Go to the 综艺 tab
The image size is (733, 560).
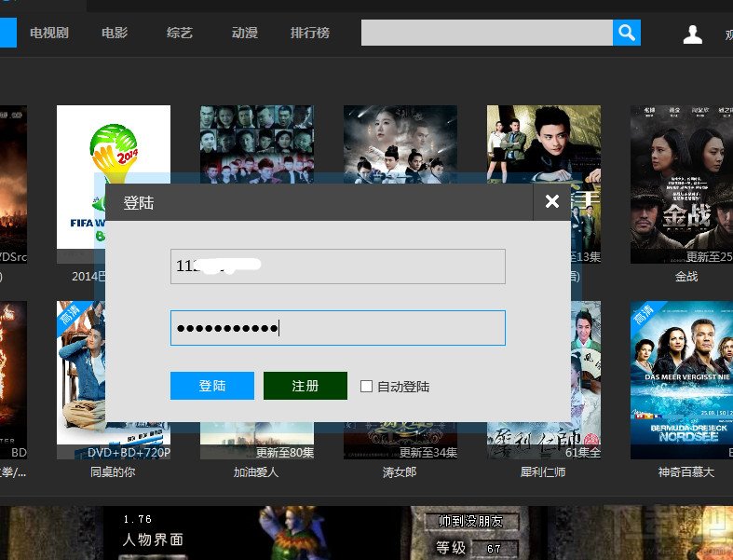180,33
